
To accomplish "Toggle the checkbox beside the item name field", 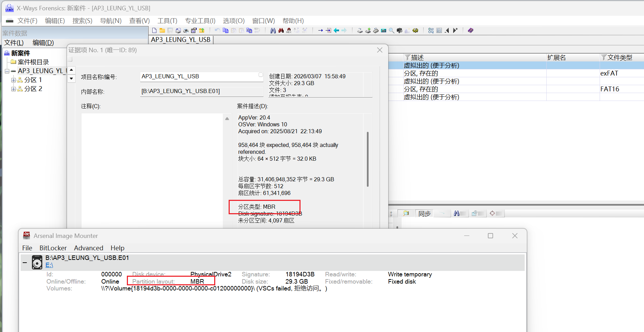I will pos(261,75).
